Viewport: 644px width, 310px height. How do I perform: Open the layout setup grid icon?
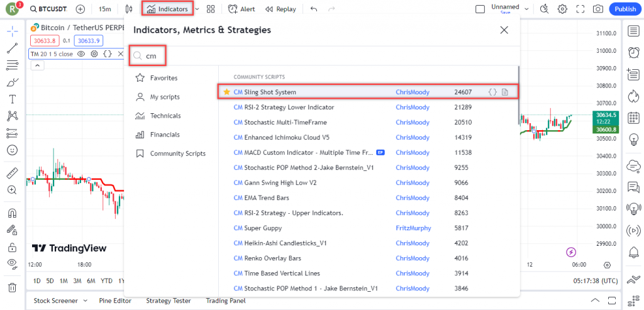coord(211,9)
